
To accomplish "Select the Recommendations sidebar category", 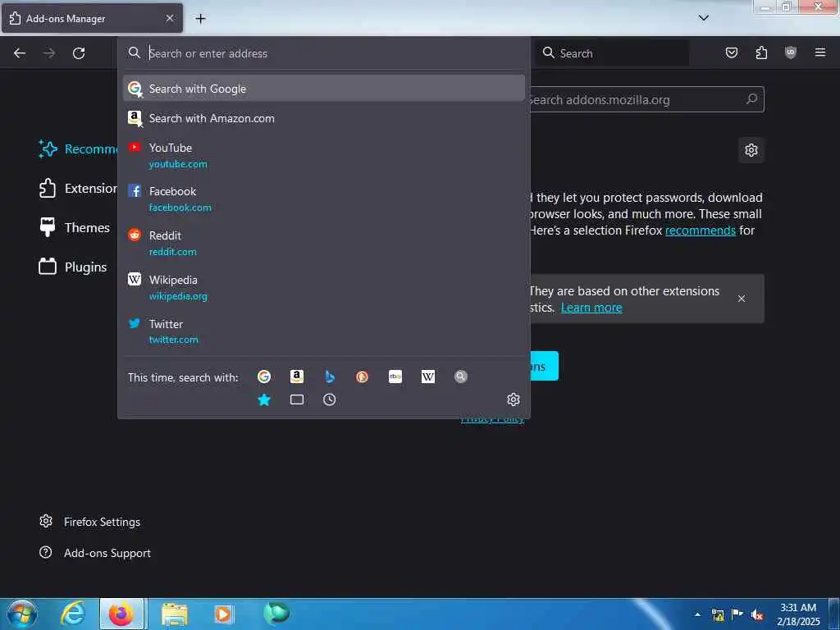I will coord(78,149).
